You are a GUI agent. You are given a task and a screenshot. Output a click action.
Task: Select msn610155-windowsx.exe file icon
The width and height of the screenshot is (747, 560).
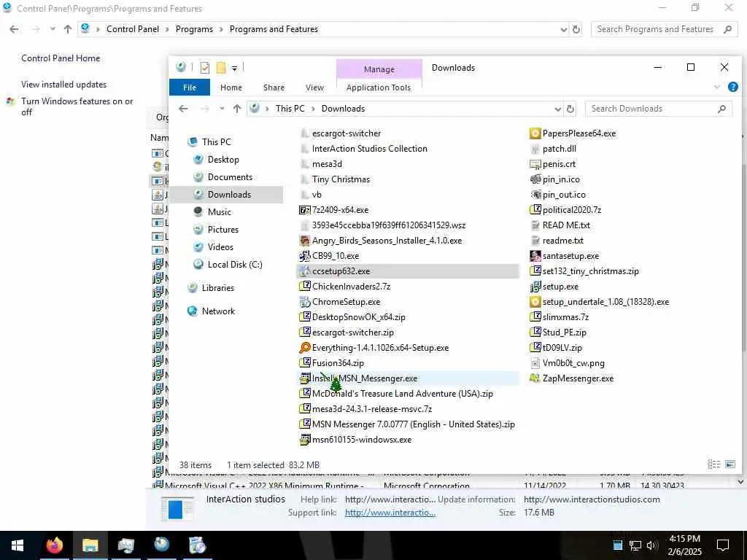tap(304, 440)
